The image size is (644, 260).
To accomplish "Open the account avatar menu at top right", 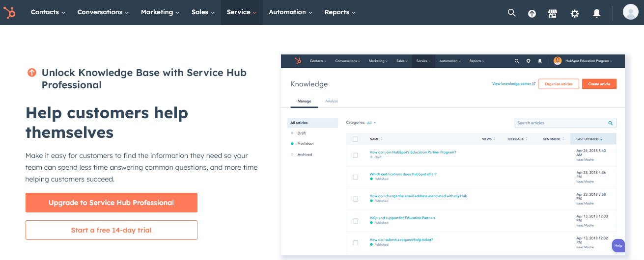I will [x=630, y=12].
